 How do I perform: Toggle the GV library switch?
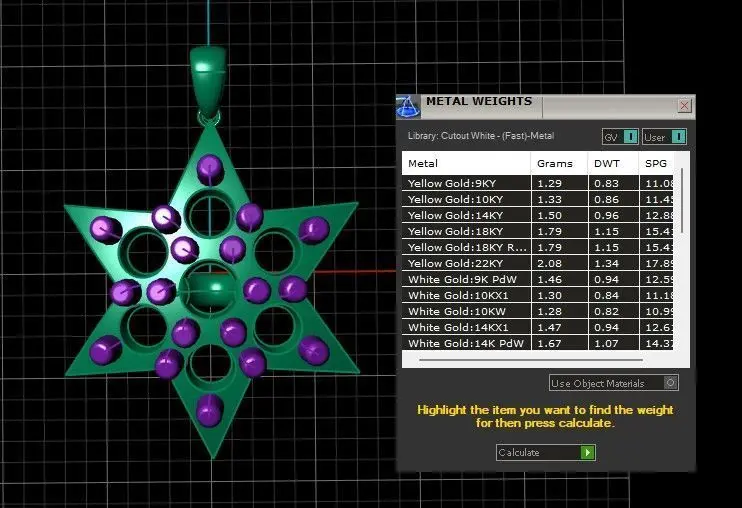coord(620,137)
